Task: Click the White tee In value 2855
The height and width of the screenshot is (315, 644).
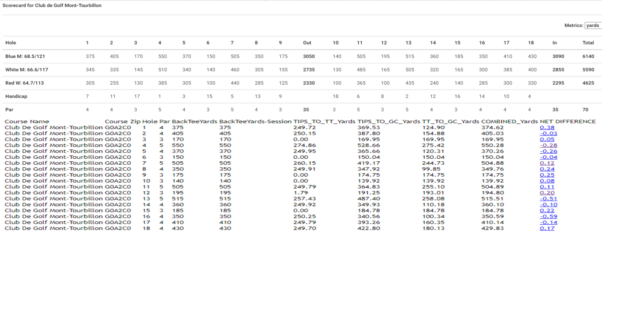Action: (x=558, y=70)
